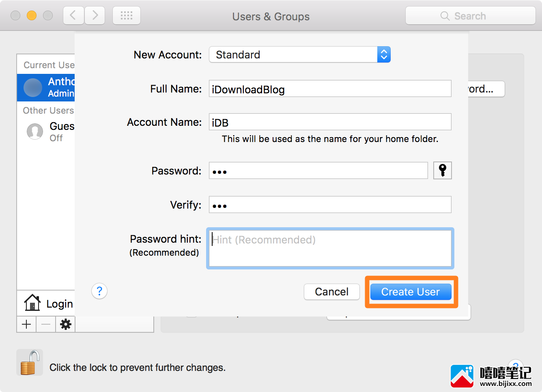Open the gear actions menu

tap(65, 324)
